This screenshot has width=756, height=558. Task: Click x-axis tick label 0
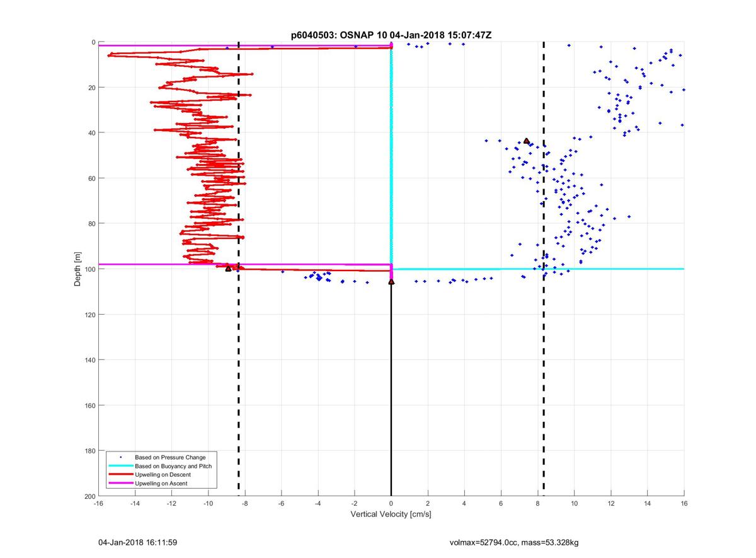391,503
